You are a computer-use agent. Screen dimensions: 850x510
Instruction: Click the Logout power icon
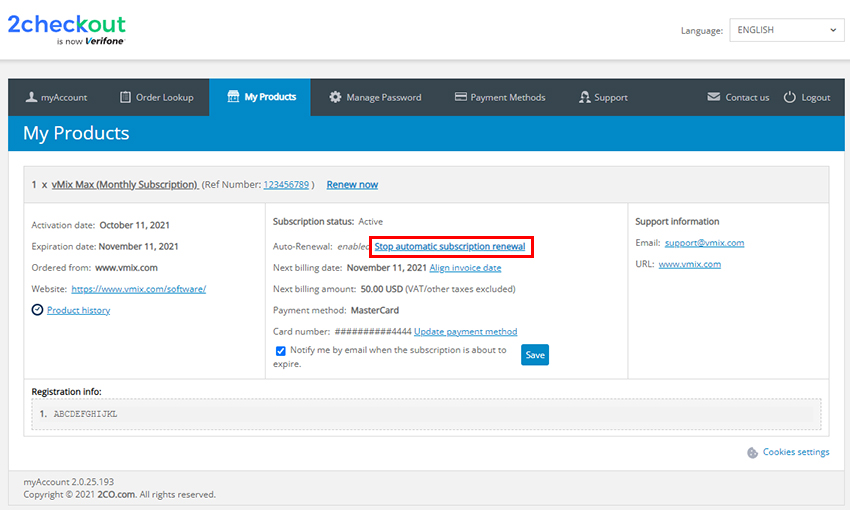(x=790, y=97)
